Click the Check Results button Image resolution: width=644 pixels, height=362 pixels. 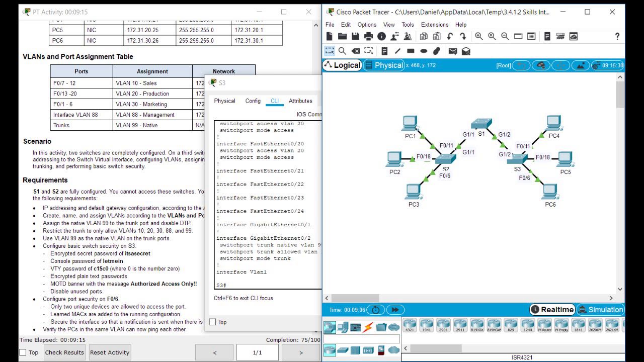pyautogui.click(x=64, y=352)
